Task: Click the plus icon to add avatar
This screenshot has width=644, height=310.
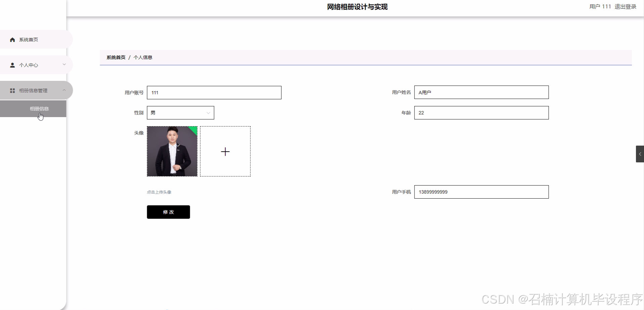Action: pyautogui.click(x=225, y=151)
